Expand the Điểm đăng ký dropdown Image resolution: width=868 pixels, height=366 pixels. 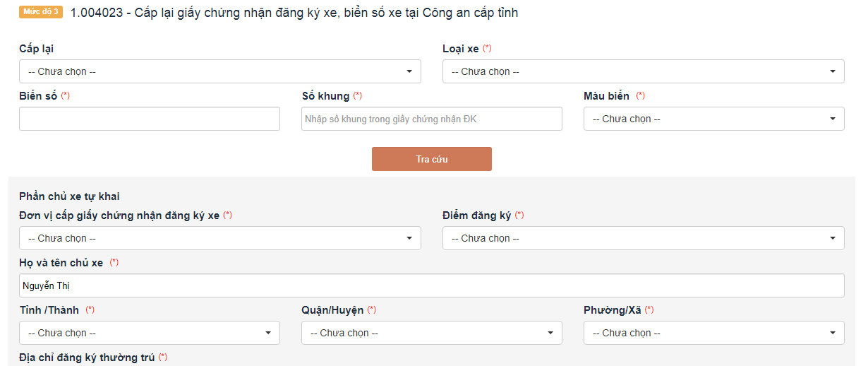click(x=643, y=238)
